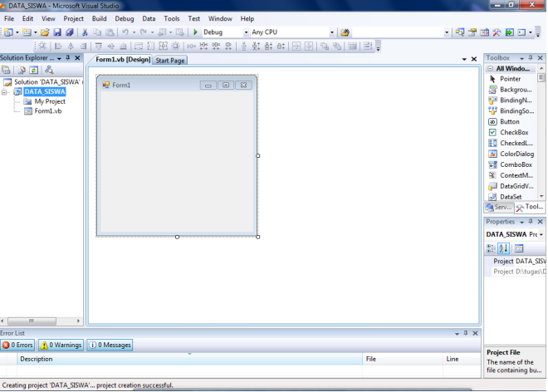Click the Toolbox scroll down arrow

[541, 196]
